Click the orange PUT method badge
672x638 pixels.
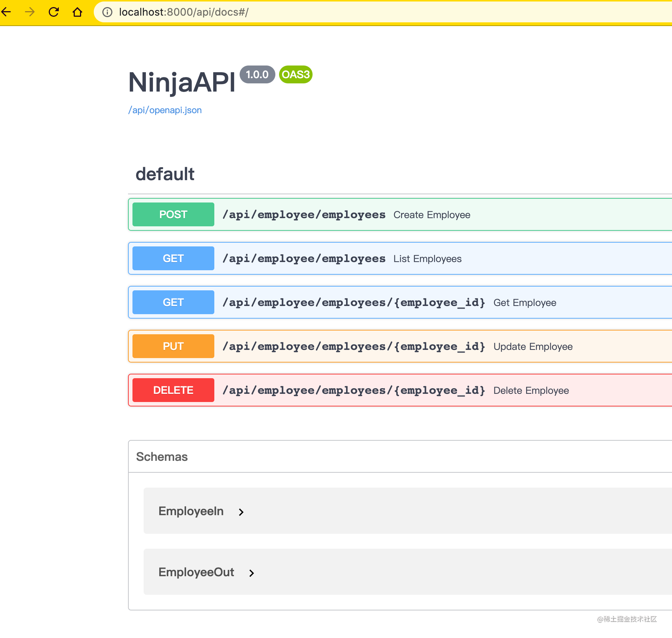tap(173, 346)
